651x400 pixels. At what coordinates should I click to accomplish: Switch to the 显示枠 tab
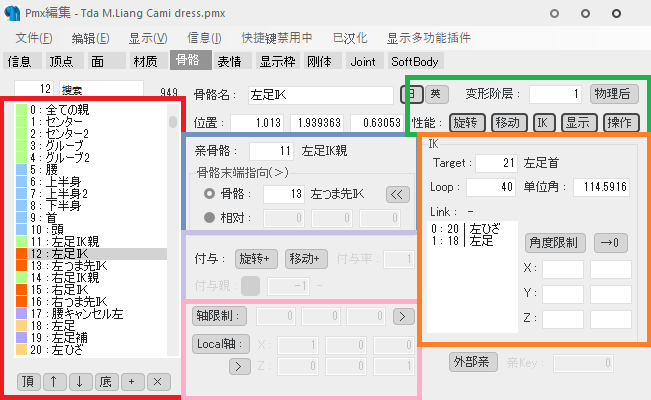pos(278,61)
